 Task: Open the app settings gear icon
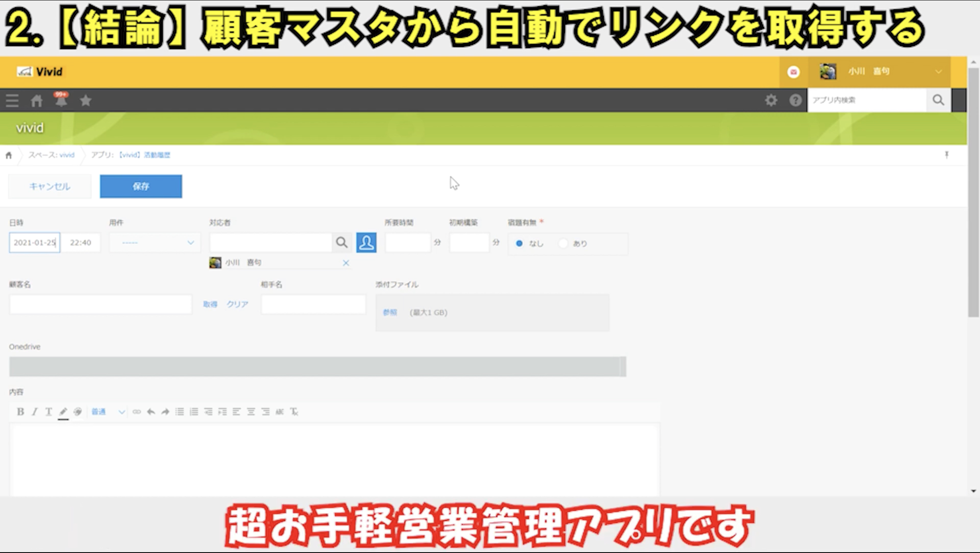(771, 100)
